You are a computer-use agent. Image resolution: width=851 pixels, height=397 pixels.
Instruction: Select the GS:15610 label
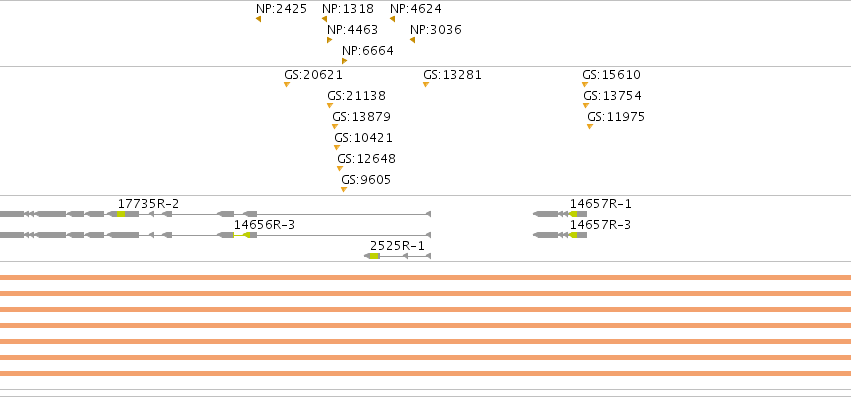611,75
